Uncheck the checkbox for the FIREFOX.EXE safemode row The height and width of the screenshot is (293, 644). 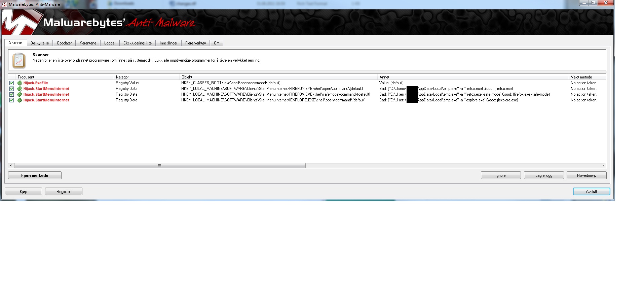pos(12,94)
